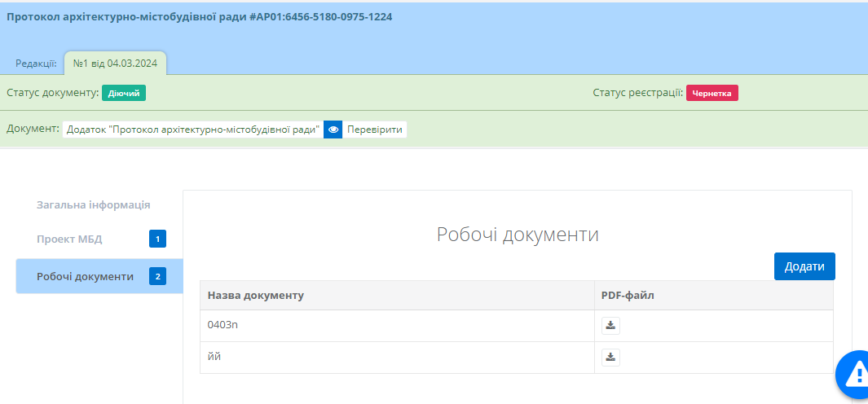This screenshot has height=404, width=868.
Task: Click the protocol title #AP01:6456-5180-0975-1224
Action: coord(200,16)
